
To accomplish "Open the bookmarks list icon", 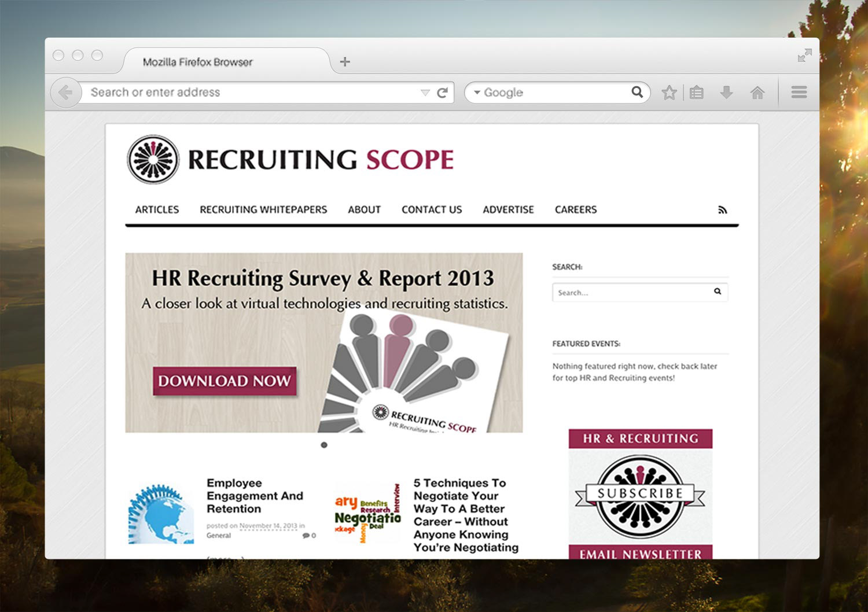I will click(x=697, y=93).
